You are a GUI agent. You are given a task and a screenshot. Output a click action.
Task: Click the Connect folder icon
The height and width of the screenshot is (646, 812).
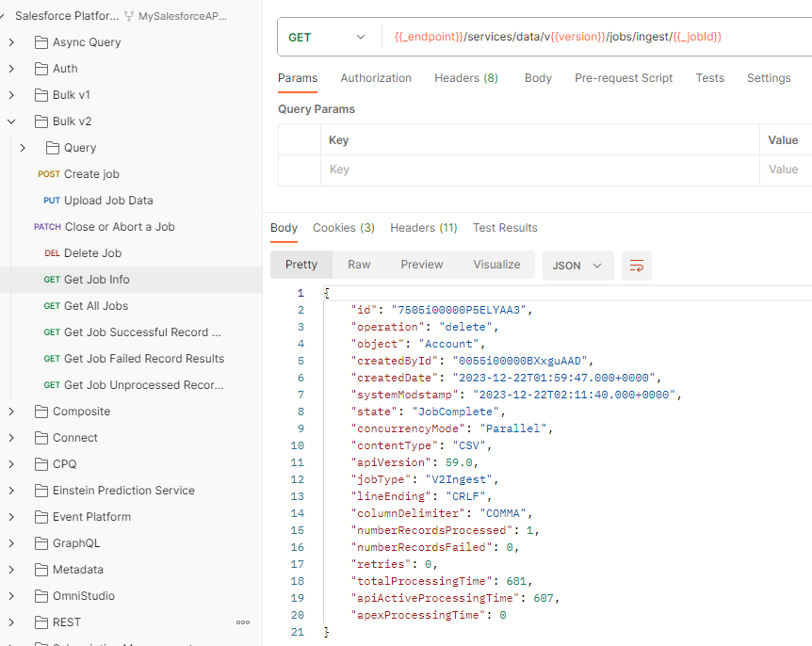pyautogui.click(x=41, y=438)
